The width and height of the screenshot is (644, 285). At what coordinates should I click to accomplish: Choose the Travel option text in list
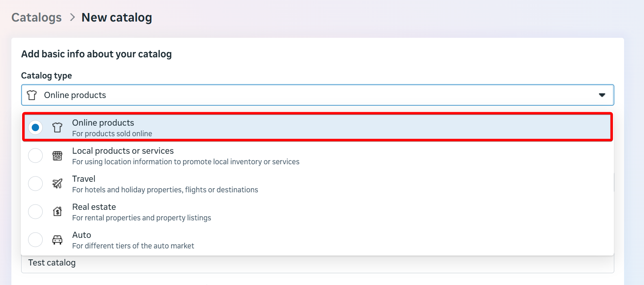click(x=84, y=179)
